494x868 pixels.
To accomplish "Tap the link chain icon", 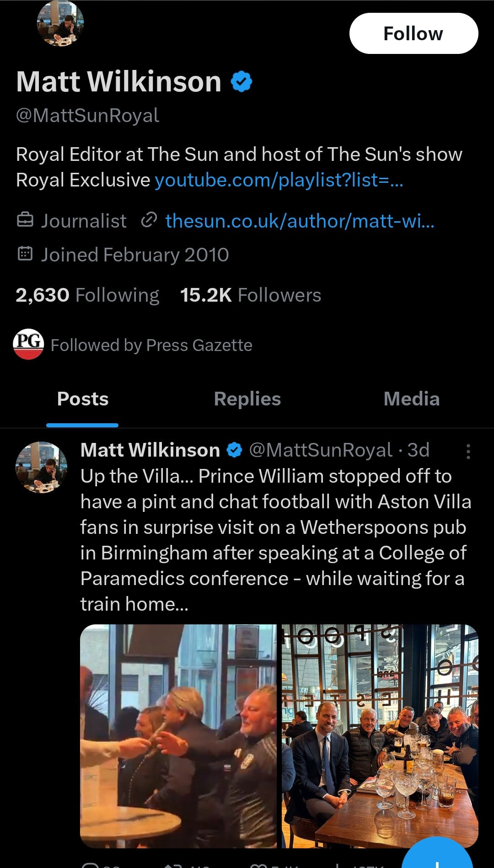I will tap(149, 220).
